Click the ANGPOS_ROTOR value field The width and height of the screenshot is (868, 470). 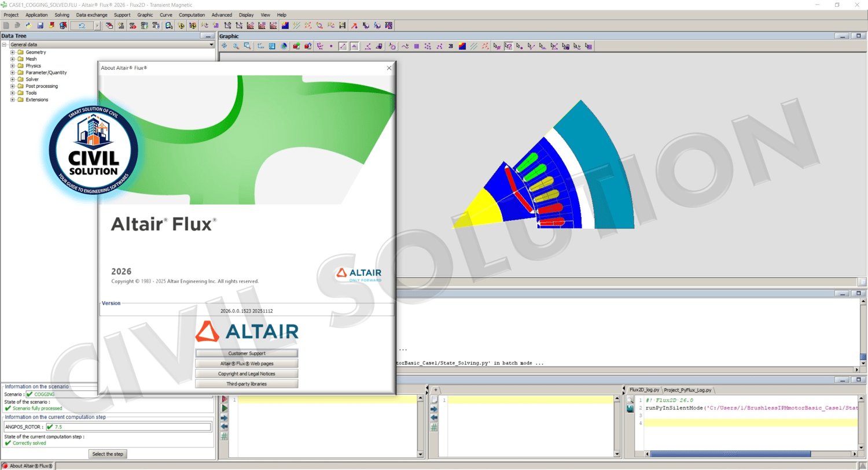128,427
